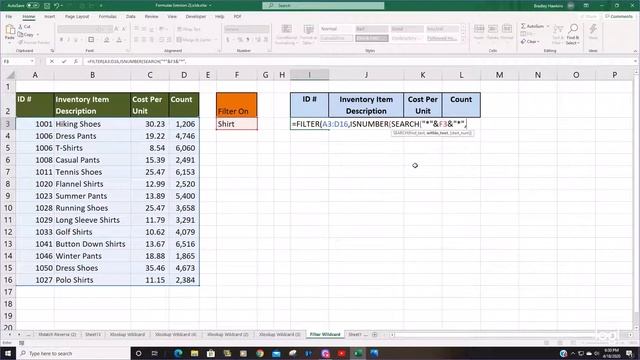Click inside the formula bar
Image resolution: width=640 pixels, height=360 pixels.
[359, 61]
